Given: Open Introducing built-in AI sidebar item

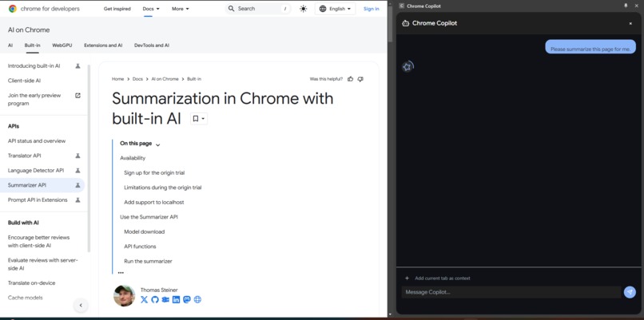Looking at the screenshot, I should (x=34, y=66).
